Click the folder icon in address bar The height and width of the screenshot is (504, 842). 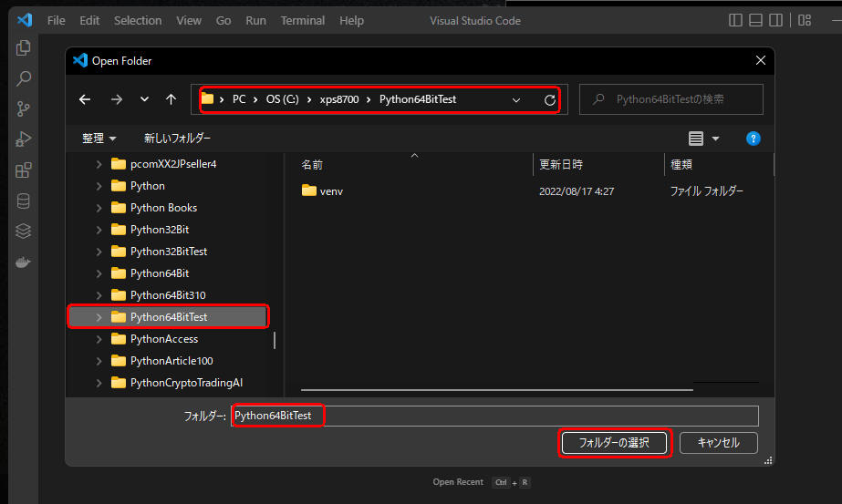coord(207,98)
